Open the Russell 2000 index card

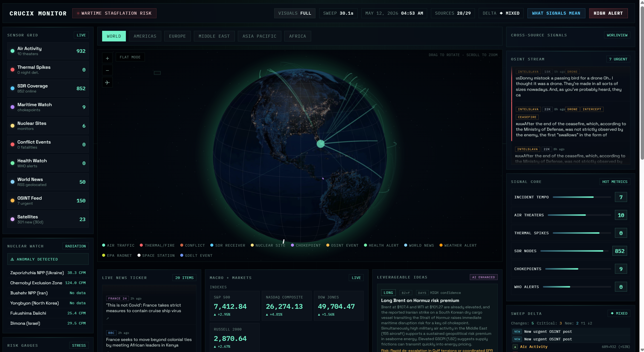coord(235,338)
